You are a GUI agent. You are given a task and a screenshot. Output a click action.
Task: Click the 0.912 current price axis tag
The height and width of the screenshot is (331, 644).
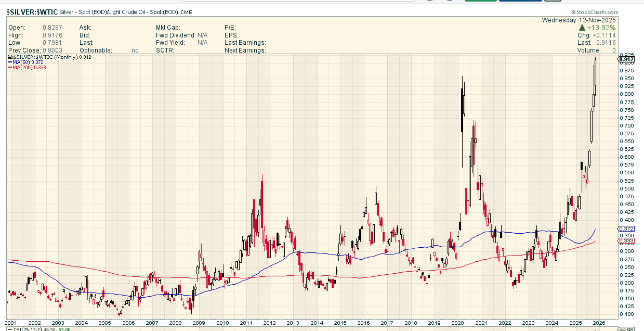(625, 59)
